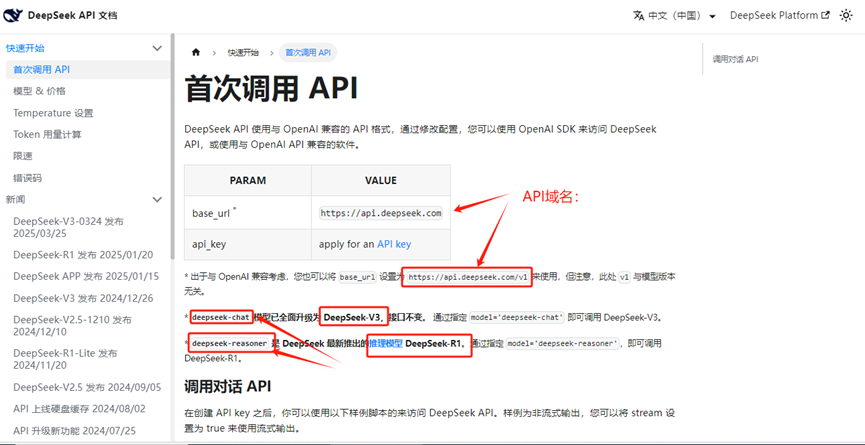Viewport: 865px width, 445px height.
Task: Open DeepSeek-R1 发布 2025/01/20 news item
Action: tap(83, 255)
